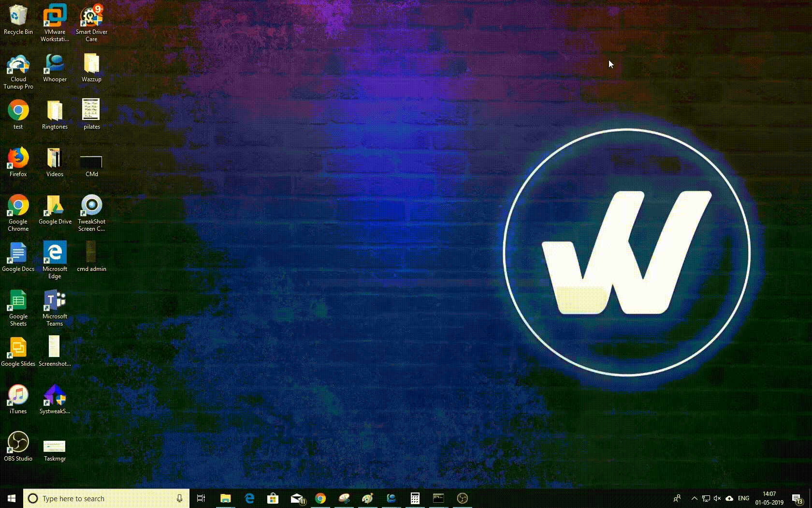Select the Firefox desktop shortcut
Screen dimensions: 812x508
18,162
